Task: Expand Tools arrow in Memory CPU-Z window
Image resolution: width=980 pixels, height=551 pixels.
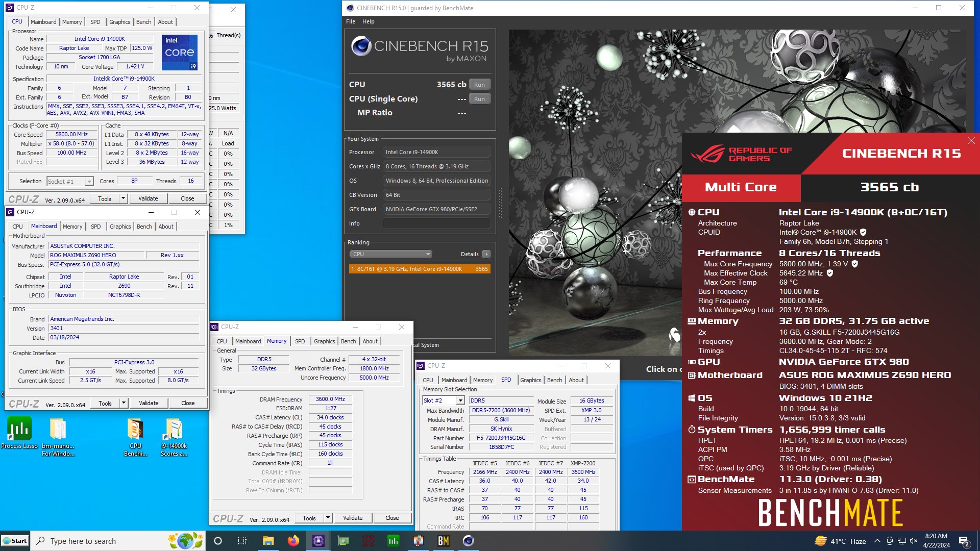Action: point(328,518)
